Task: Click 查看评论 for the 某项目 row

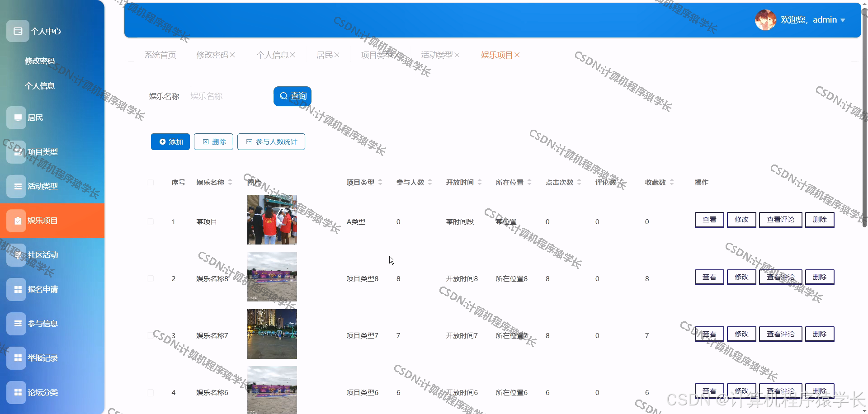Action: coord(781,220)
